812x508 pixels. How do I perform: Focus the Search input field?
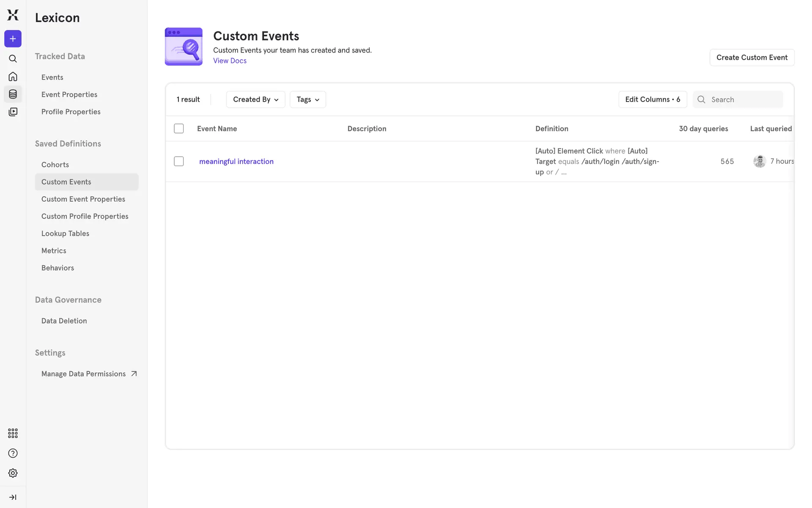click(x=744, y=99)
